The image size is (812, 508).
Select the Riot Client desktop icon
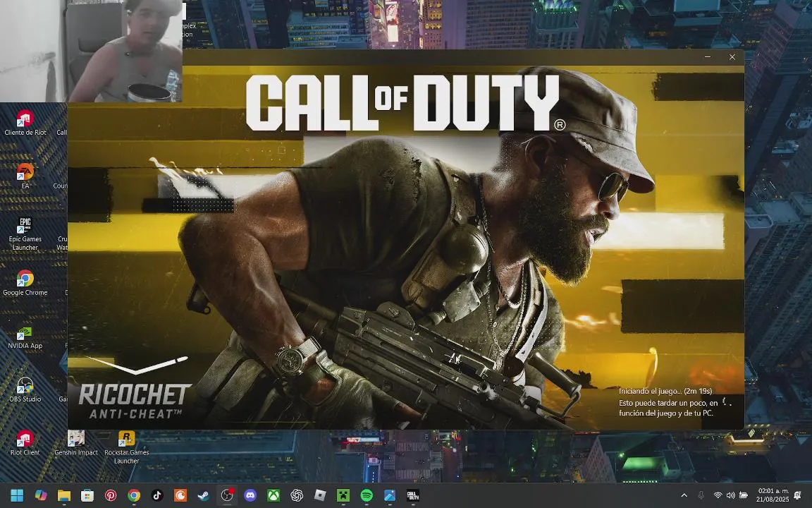[25, 442]
